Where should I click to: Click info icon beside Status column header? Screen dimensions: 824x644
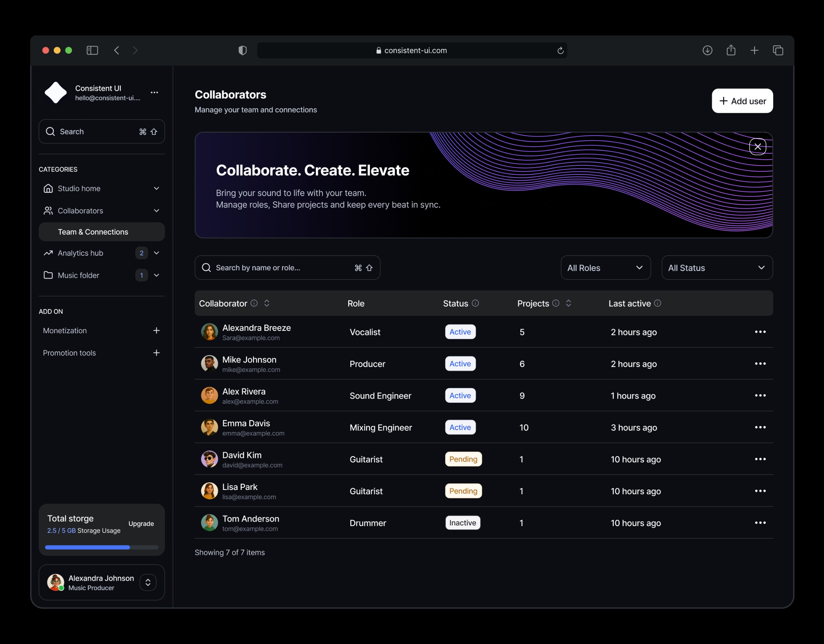click(476, 303)
